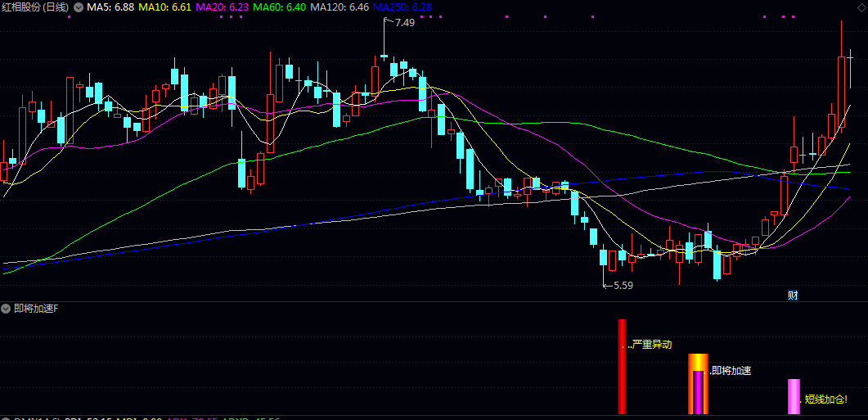Select the tall red 严重异动 signal bar
Viewport: 868px width, 420px height.
pyautogui.click(x=622, y=367)
